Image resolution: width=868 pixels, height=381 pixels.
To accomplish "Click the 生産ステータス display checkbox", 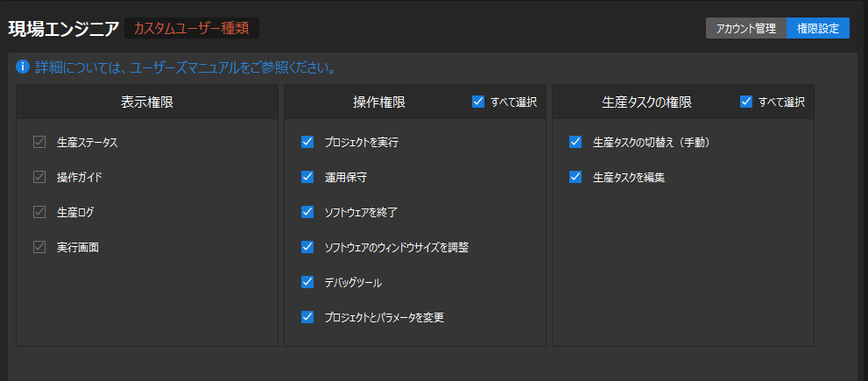I will (39, 142).
